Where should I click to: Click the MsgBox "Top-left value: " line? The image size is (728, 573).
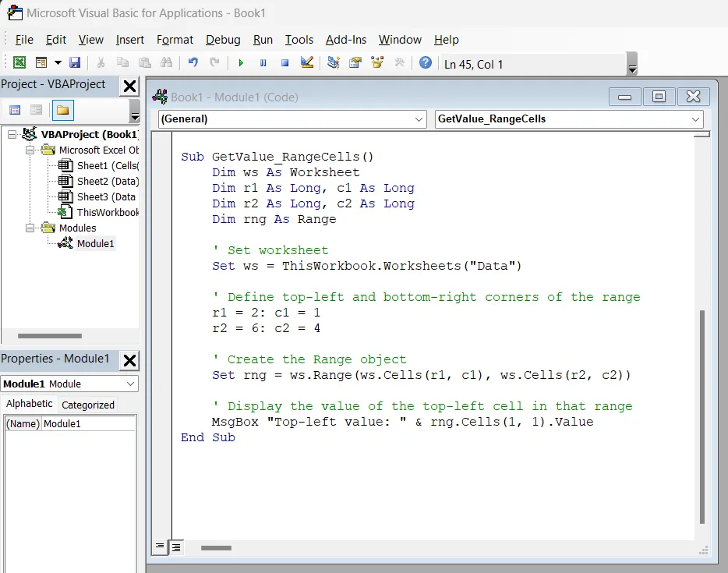(x=402, y=422)
